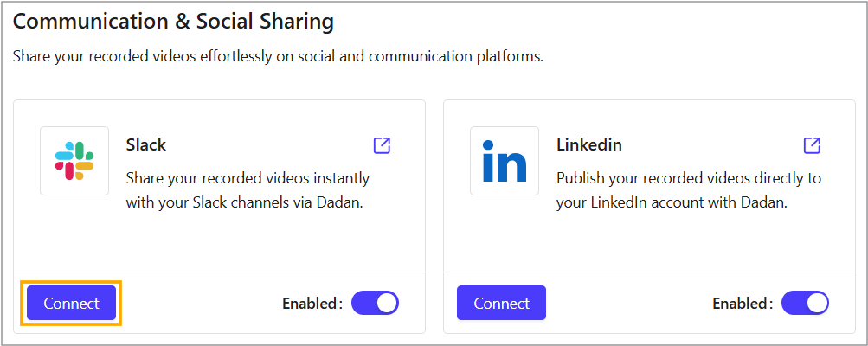Click the white knob on Linkedin's toggle
Image resolution: width=868 pixels, height=346 pixels.
816,303
